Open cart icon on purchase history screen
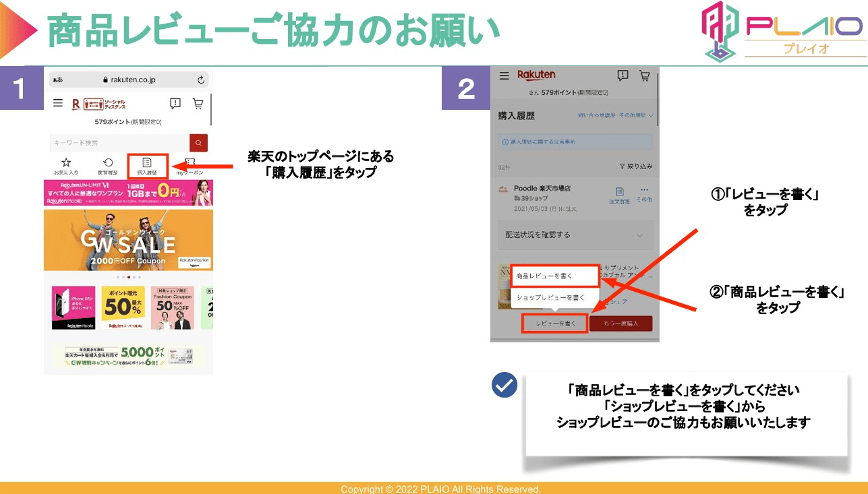Image resolution: width=868 pixels, height=494 pixels. pyautogui.click(x=644, y=75)
